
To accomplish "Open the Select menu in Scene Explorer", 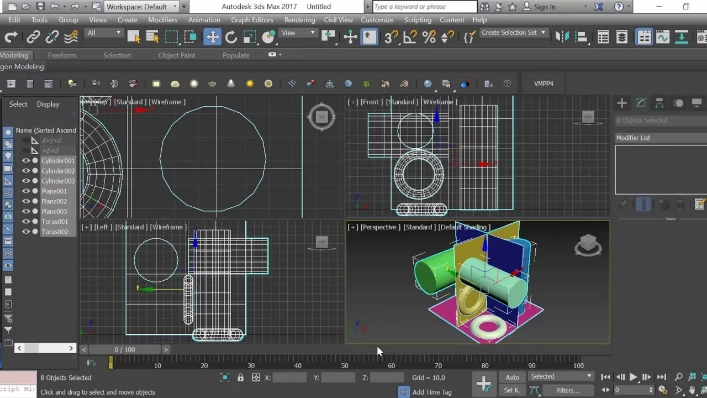I will [x=18, y=104].
